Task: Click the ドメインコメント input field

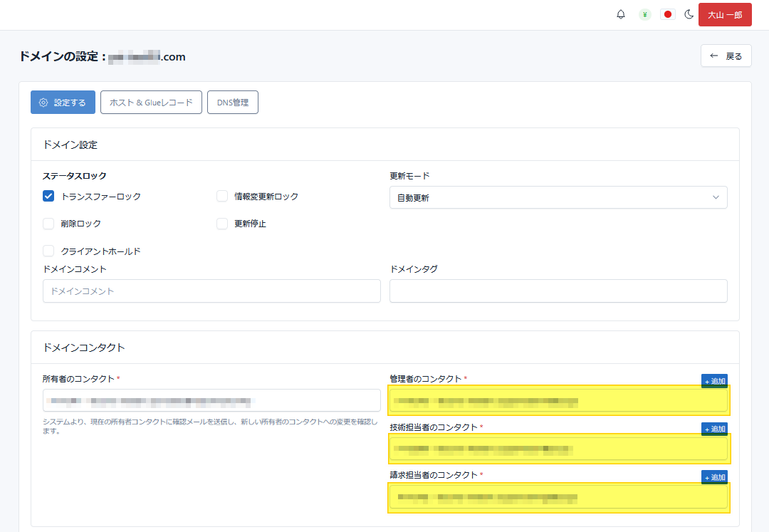Action: 211,291
